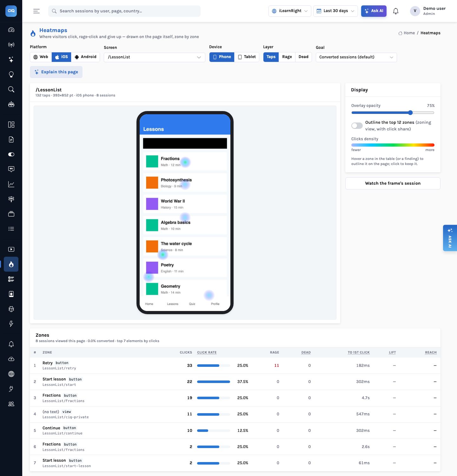Click the lightning bolt icon in sidebar
The height and width of the screenshot is (476, 457).
(x=11, y=324)
